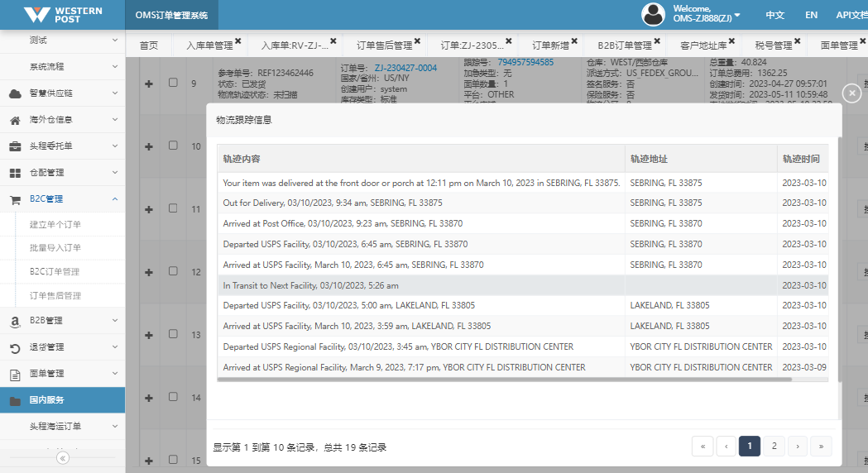
Task: Expand the 仓配管理 menu
Action: 62,173
